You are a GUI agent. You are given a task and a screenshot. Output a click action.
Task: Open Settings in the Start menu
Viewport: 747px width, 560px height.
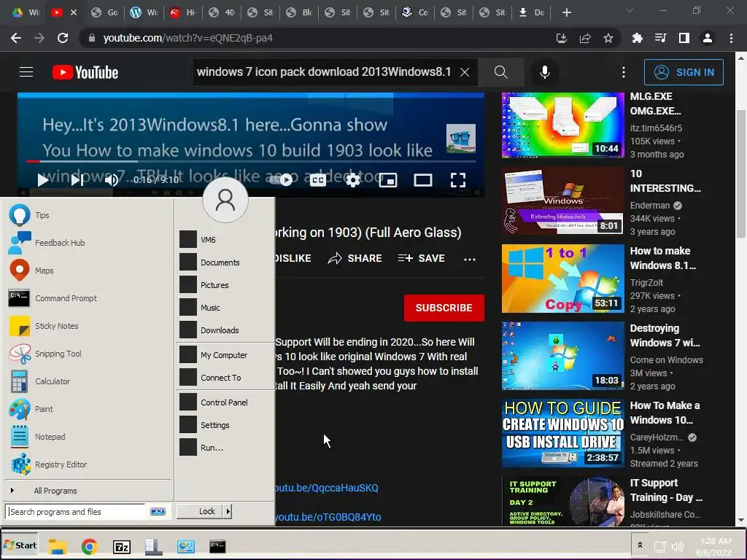click(x=226, y=425)
